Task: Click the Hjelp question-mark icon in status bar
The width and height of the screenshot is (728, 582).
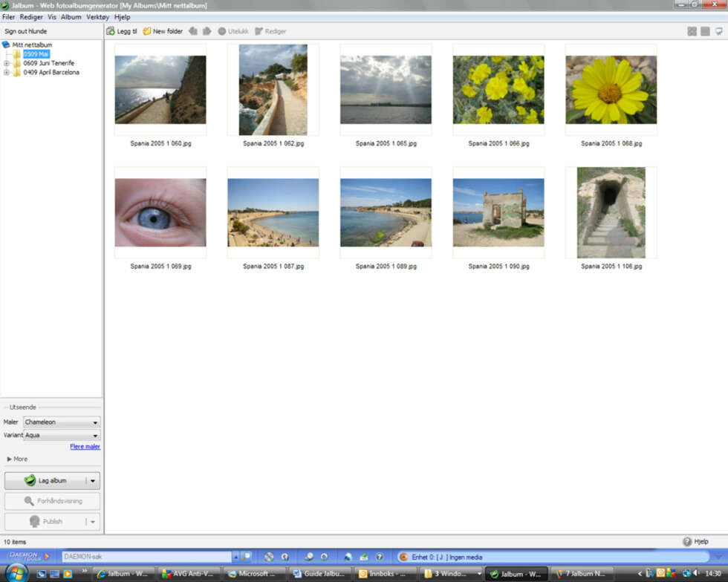Action: coord(687,542)
